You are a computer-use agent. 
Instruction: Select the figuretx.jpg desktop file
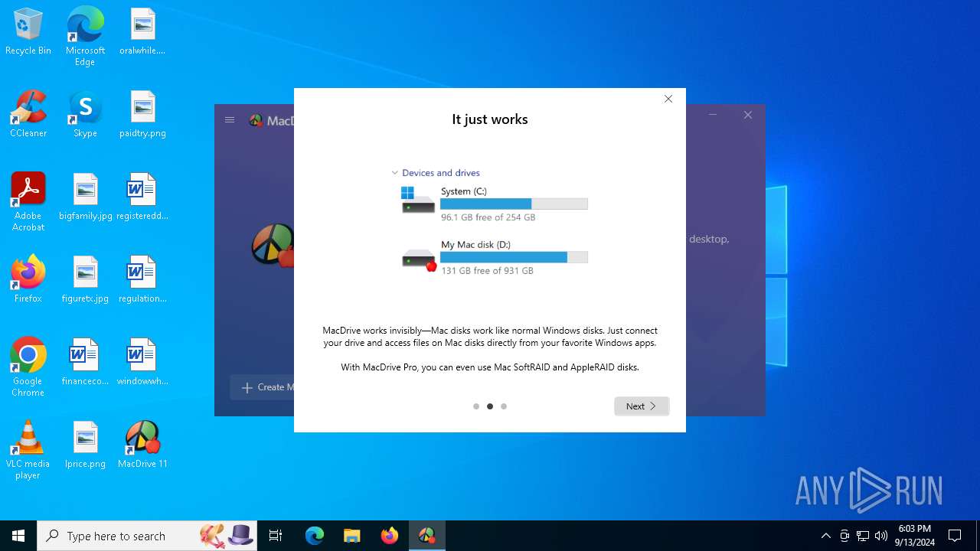86,279
